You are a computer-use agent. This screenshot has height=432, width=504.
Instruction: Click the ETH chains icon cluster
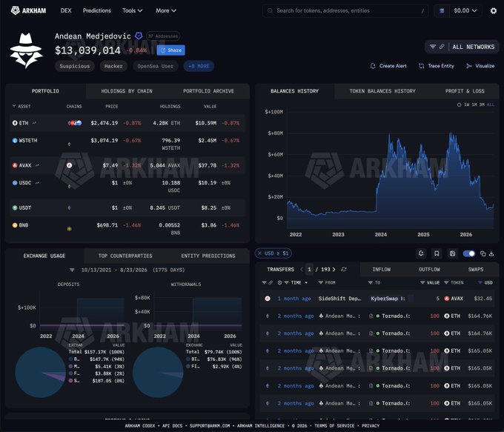75,123
